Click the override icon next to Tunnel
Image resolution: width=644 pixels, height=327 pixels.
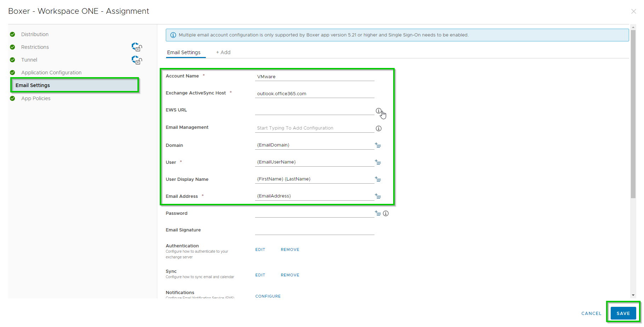pos(137,60)
